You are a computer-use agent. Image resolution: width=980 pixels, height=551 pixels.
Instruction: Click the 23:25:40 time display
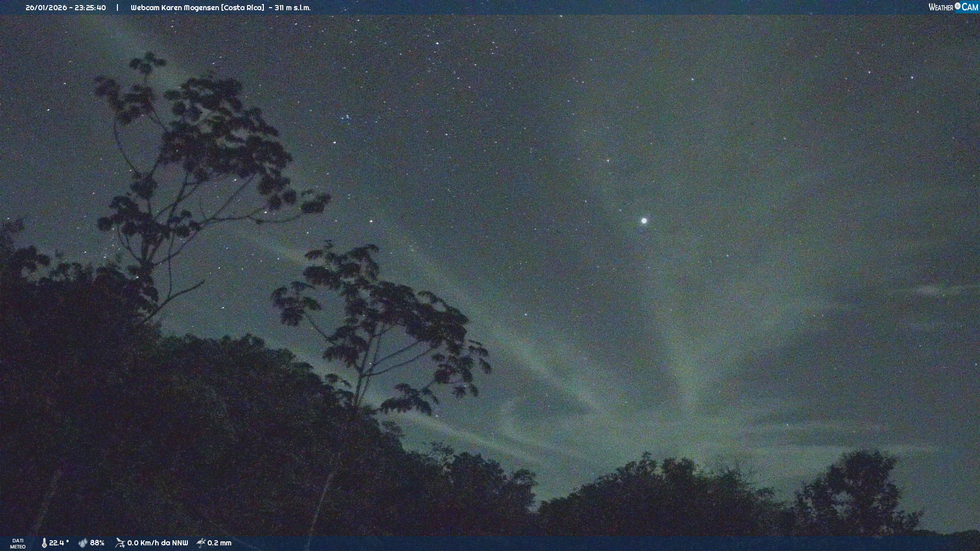90,8
